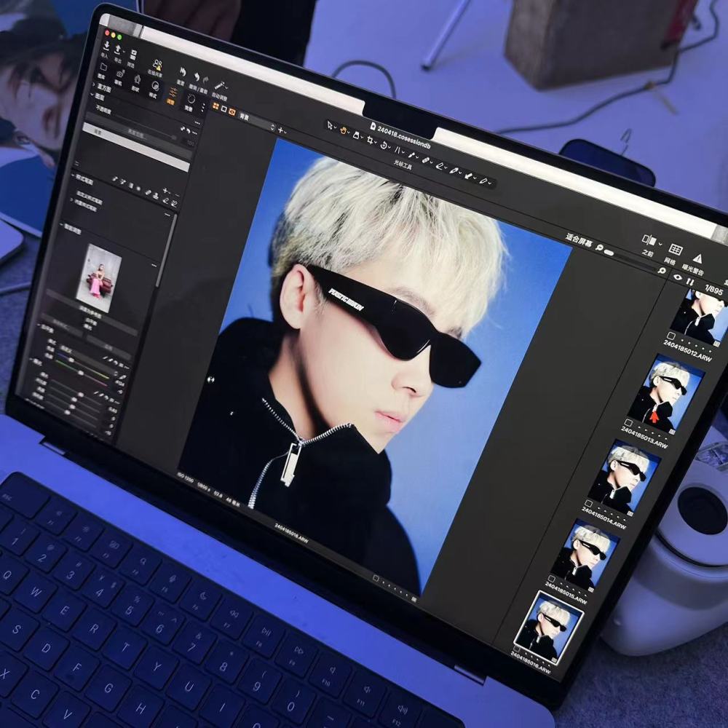This screenshot has width=728, height=728.
Task: Click the minus remove-layer button
Action: [x=176, y=195]
